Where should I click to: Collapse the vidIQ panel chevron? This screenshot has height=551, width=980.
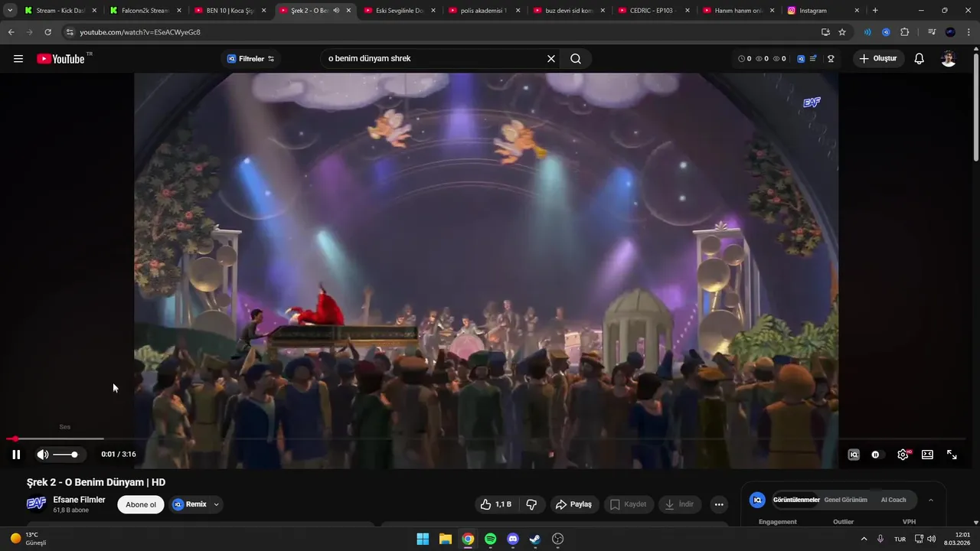[x=930, y=500]
